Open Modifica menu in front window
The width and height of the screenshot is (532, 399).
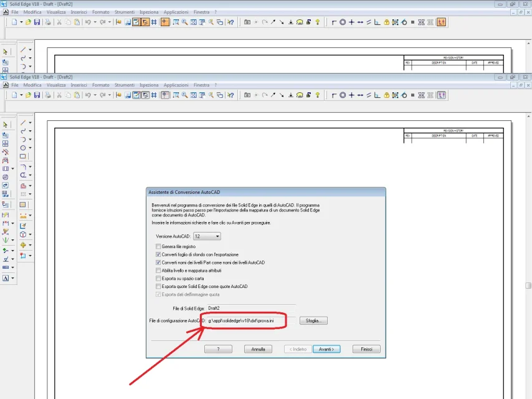[x=32, y=85]
